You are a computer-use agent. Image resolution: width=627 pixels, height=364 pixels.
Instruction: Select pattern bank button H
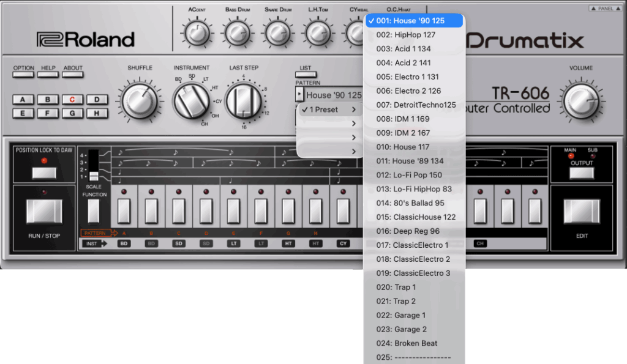[97, 113]
